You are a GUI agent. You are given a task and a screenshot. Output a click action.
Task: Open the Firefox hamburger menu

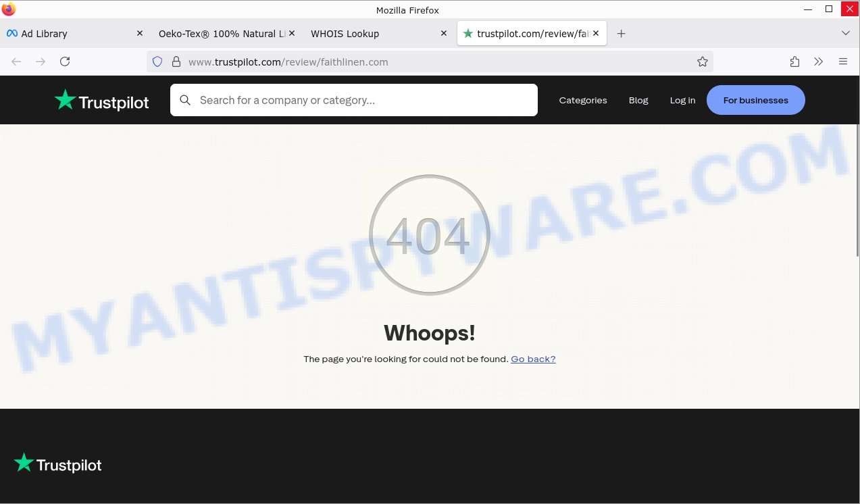click(x=843, y=61)
